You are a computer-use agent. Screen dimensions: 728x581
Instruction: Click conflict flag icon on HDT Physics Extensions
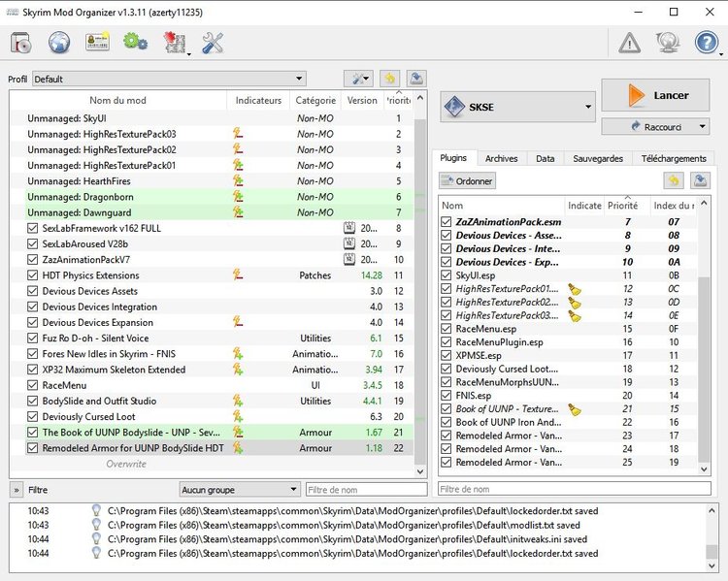tap(238, 275)
